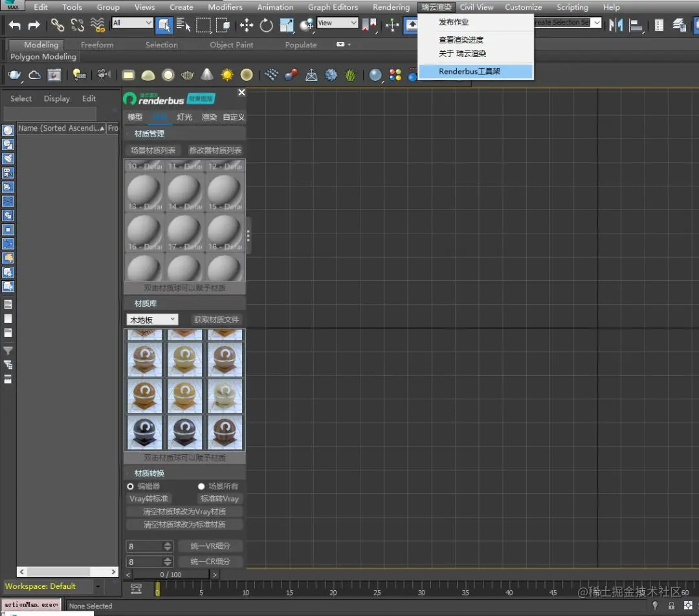Click the lock selection icon in status bar
The width and height of the screenshot is (699, 616).
pyautogui.click(x=671, y=605)
